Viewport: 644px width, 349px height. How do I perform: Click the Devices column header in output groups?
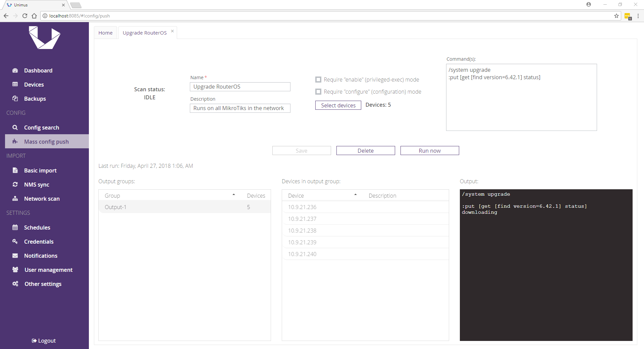(256, 196)
